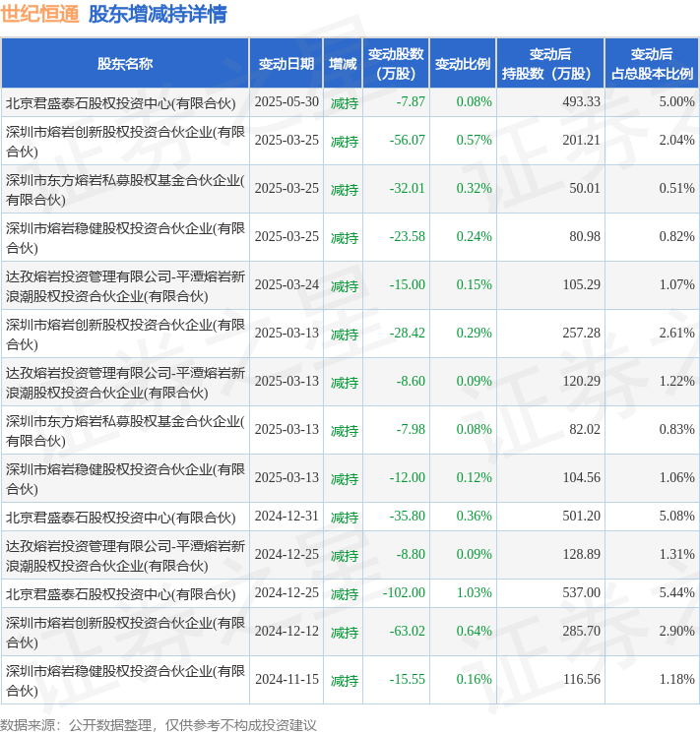Click the 2025-03-24 date cell
The width and height of the screenshot is (700, 734).
(286, 284)
